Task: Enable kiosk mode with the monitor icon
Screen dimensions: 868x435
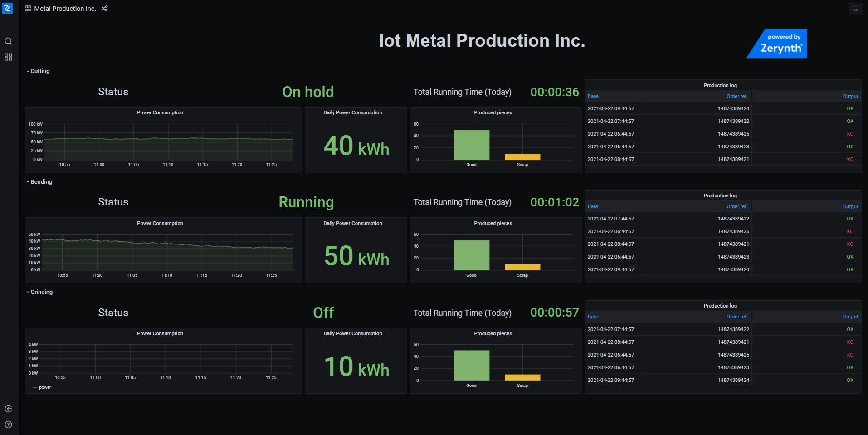Action: 855,8
